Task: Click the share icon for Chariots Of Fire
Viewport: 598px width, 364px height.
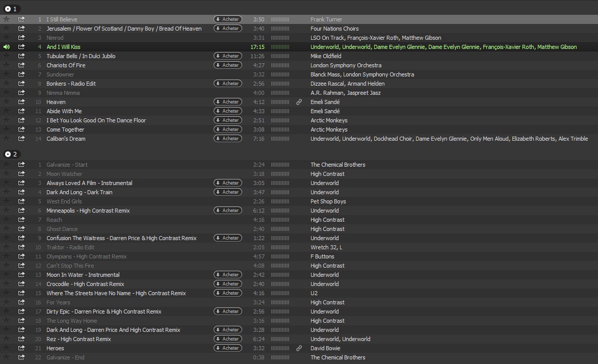Action: [x=21, y=65]
